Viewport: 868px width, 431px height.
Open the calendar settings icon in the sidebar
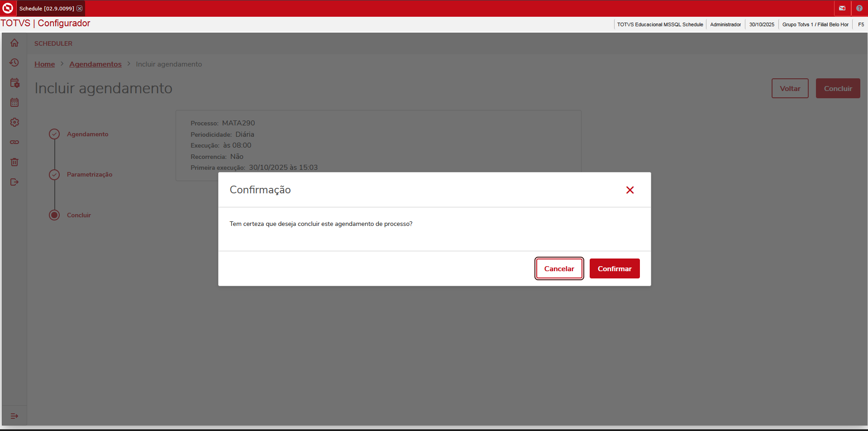[x=14, y=82]
